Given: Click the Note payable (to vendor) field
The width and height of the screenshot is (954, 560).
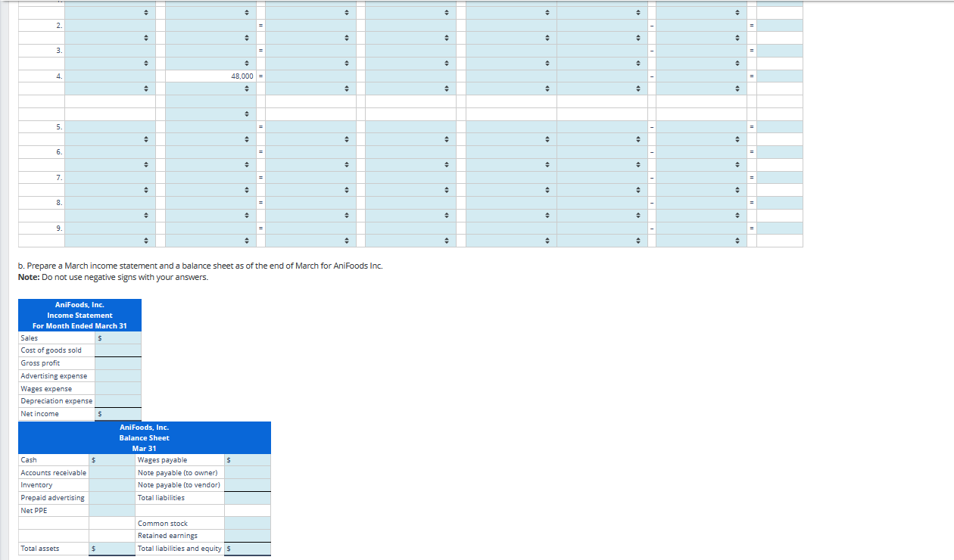Looking at the screenshot, I should [x=247, y=485].
